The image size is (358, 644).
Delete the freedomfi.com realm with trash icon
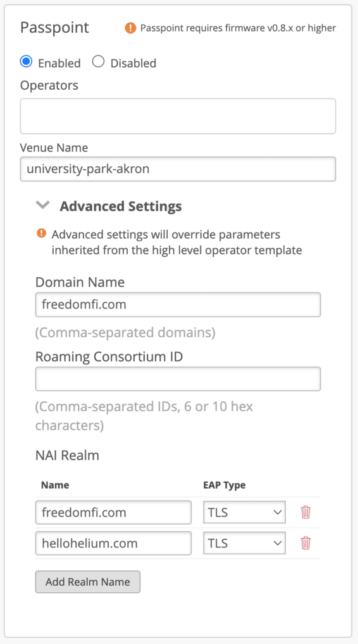[306, 512]
